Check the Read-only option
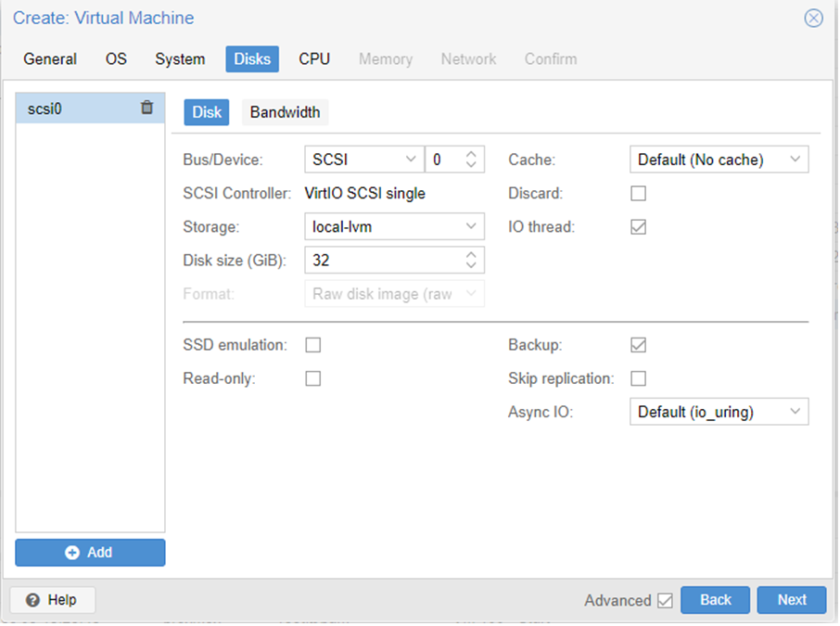This screenshot has height=626, width=840. point(312,377)
